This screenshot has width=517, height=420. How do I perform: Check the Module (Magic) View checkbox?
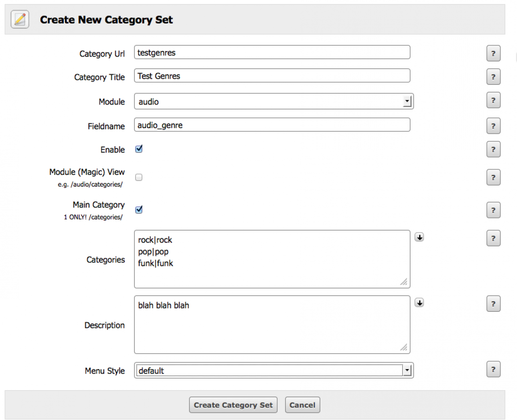click(139, 177)
